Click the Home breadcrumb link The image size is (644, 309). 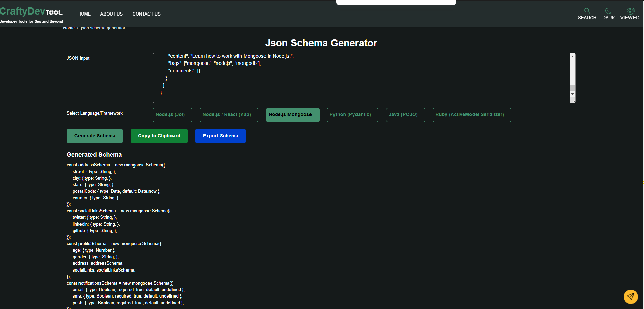(69, 28)
